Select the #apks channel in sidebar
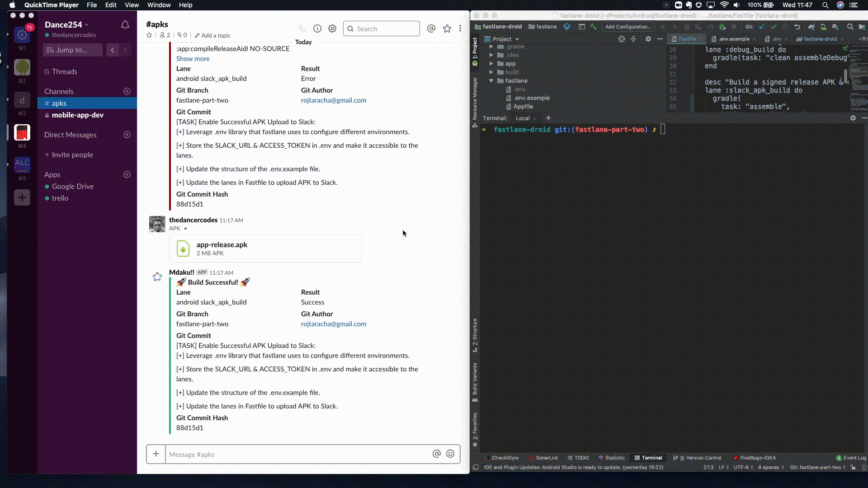Screen dimensions: 868x488 tap(58, 103)
